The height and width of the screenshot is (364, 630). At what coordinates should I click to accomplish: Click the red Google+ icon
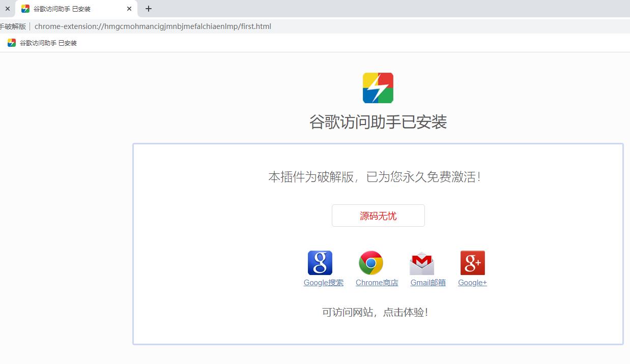(x=472, y=263)
